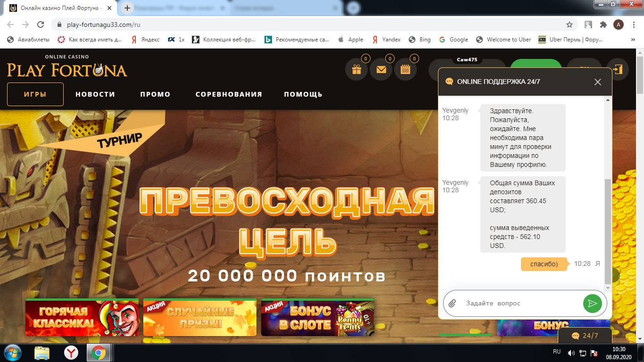Screen dimensions: 644x362
Task: Open the Chrome profile avatar
Action: pyautogui.click(x=619, y=25)
